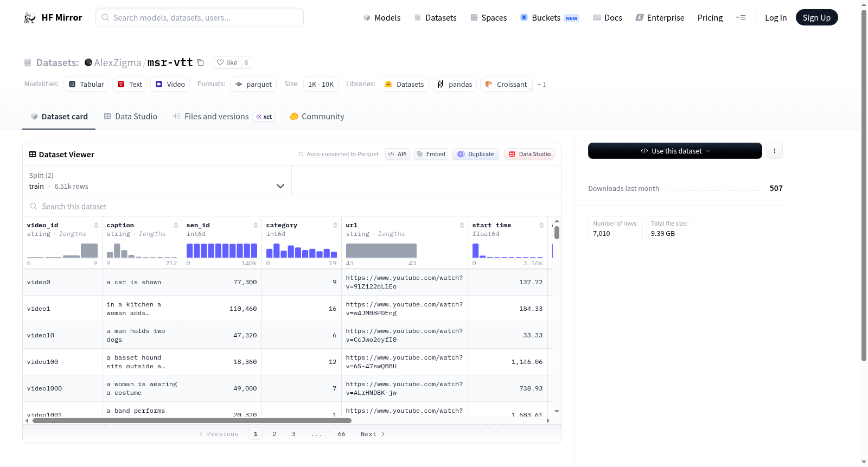
Task: Show the +1 additional libraries
Action: coord(541,84)
